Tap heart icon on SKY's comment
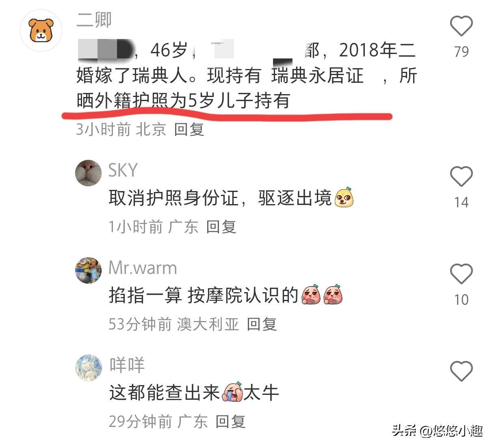The width and height of the screenshot is (494, 448). (x=461, y=177)
